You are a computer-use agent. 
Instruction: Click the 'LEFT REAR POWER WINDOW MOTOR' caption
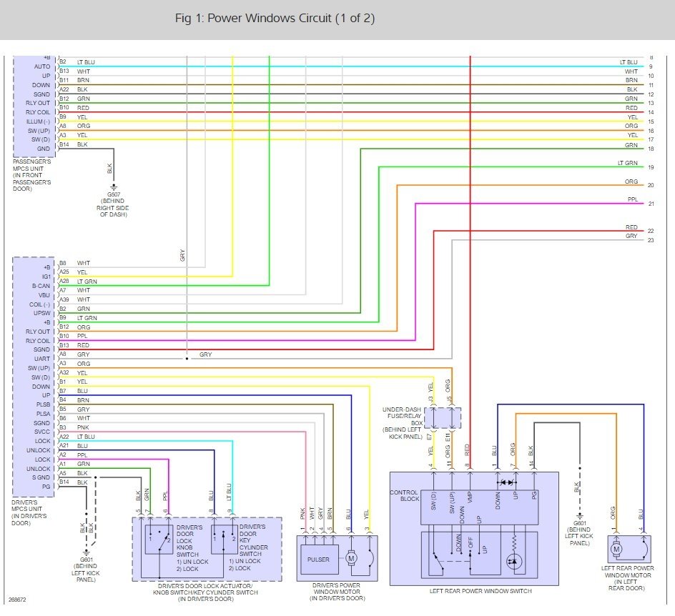(627, 578)
